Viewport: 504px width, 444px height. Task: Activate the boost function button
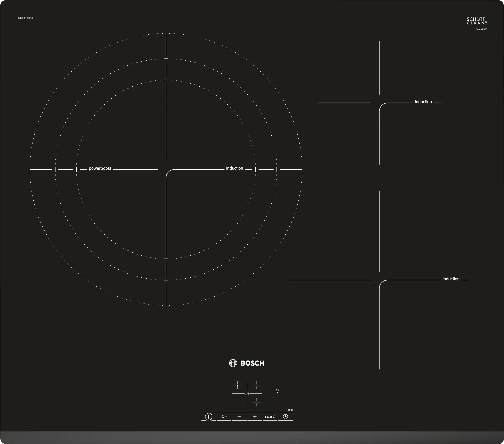click(x=270, y=417)
